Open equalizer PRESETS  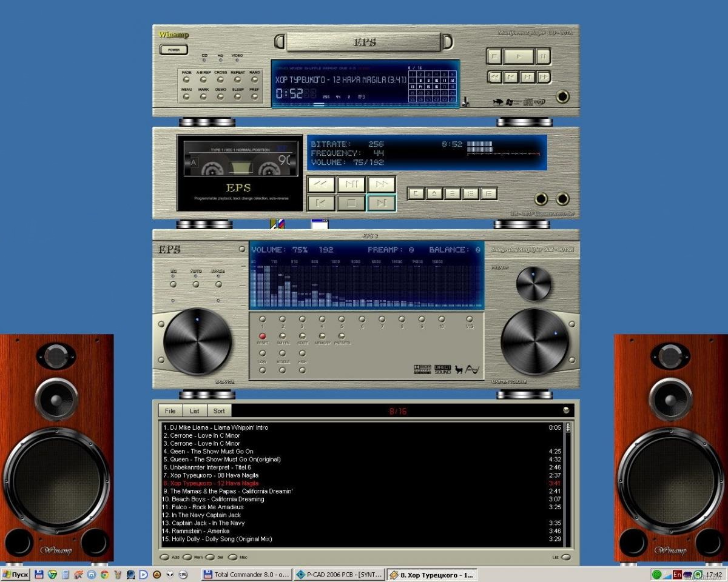(x=342, y=336)
